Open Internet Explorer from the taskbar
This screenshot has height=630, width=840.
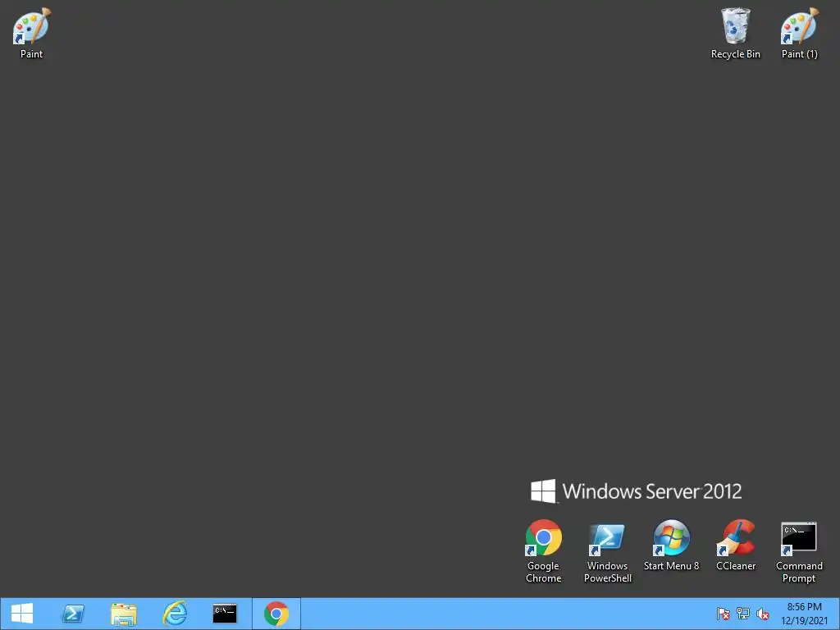[175, 614]
